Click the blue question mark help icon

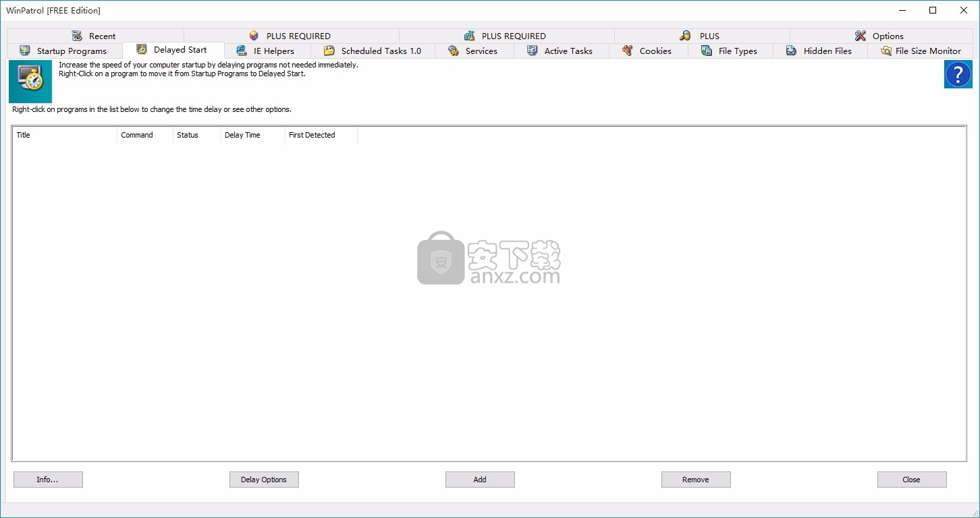tap(958, 74)
